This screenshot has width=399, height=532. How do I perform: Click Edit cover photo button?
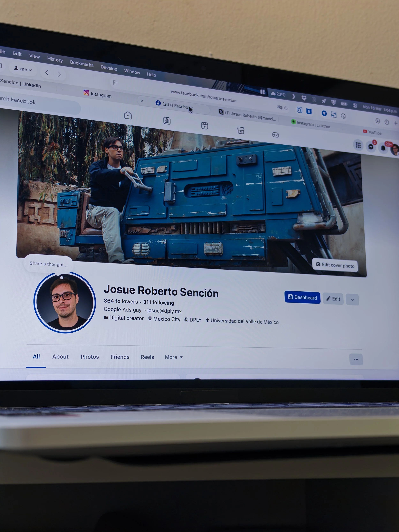pos(335,265)
